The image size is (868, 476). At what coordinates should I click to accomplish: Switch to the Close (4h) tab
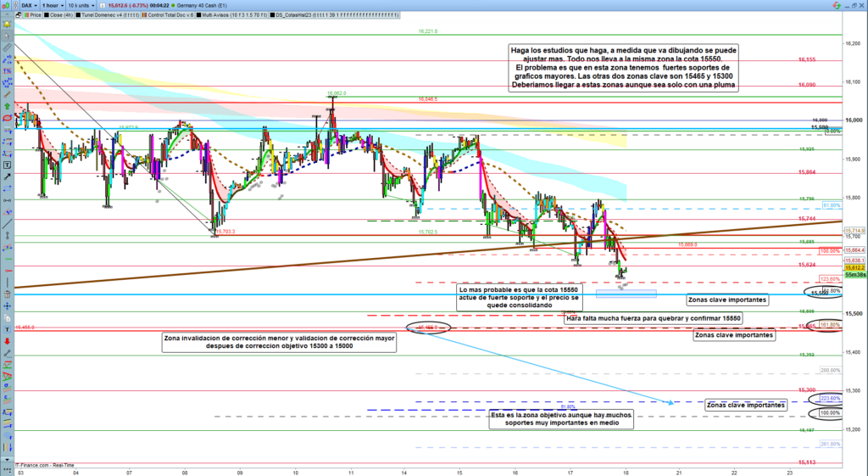pos(58,15)
